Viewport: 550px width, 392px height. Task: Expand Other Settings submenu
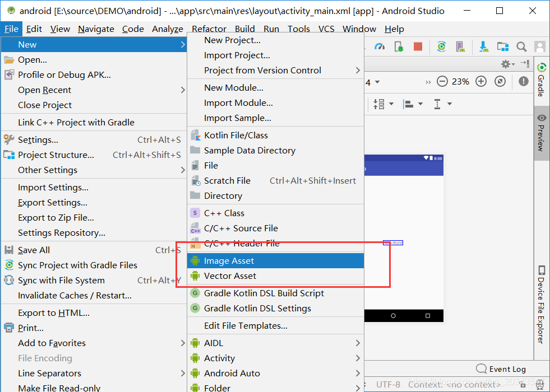coord(94,170)
